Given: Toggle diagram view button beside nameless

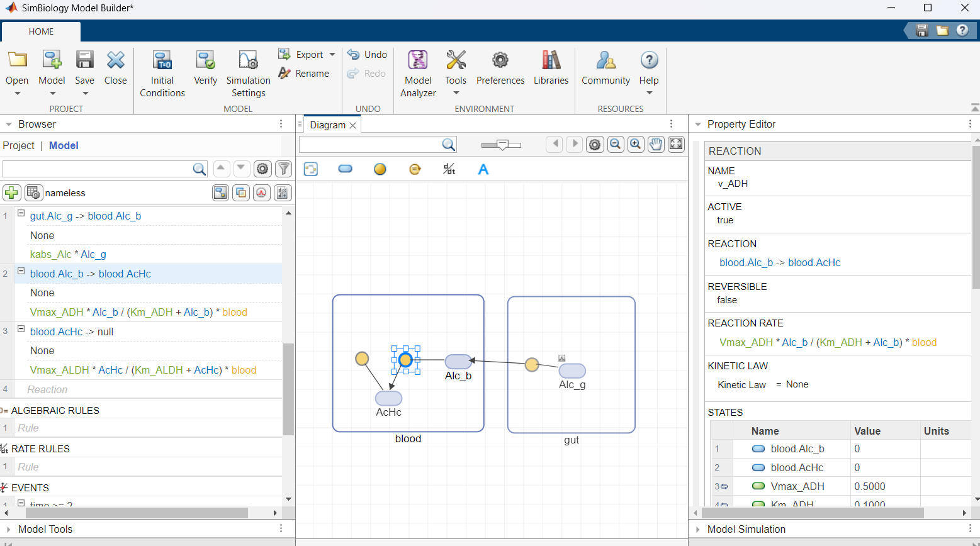Looking at the screenshot, I should [x=220, y=192].
